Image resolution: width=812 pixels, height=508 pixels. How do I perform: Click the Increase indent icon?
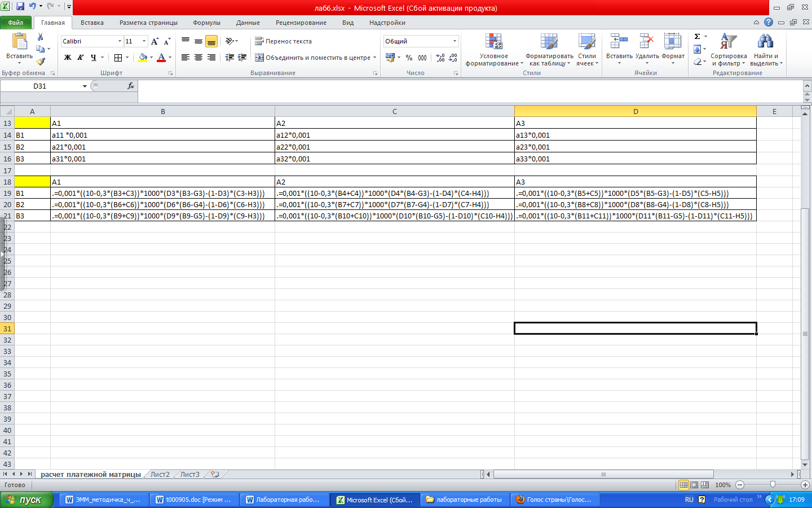(242, 58)
